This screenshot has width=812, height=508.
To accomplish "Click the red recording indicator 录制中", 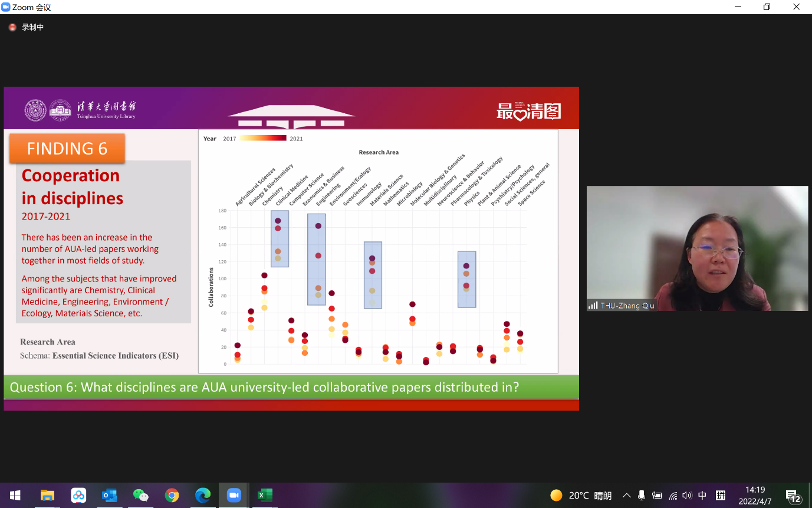I will 27,27.
